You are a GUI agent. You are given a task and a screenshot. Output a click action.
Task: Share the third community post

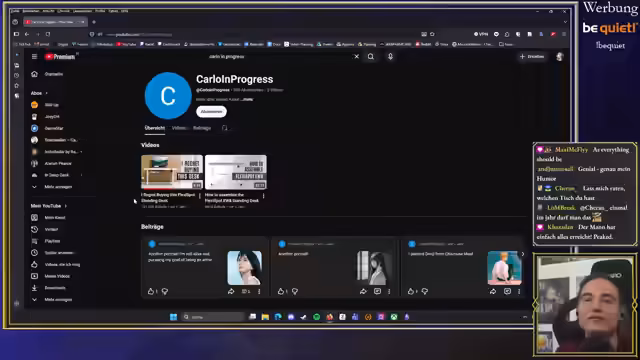pyautogui.click(x=493, y=291)
